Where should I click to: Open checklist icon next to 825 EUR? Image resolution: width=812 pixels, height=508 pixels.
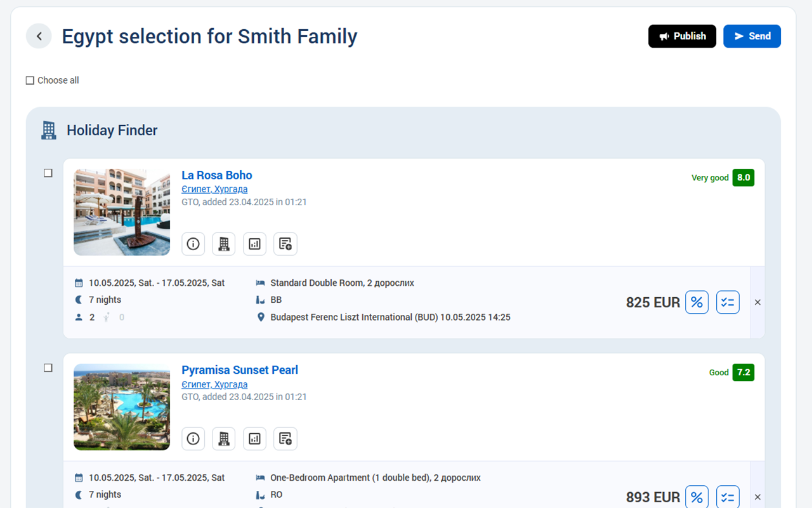point(728,302)
